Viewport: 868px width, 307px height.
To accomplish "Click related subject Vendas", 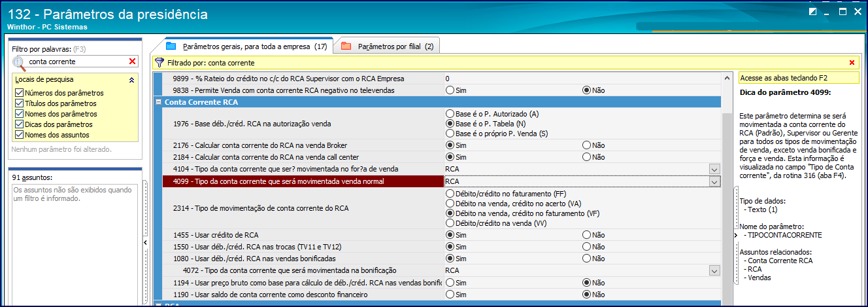I will tap(759, 278).
